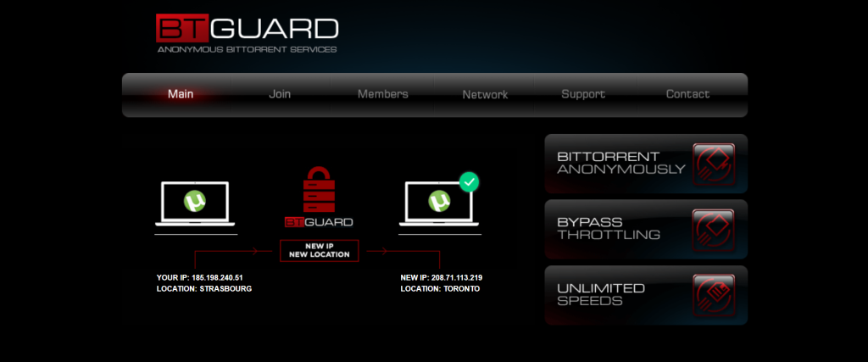Navigate to the Contact page
Viewport: 868px width, 362px height.
tap(687, 94)
